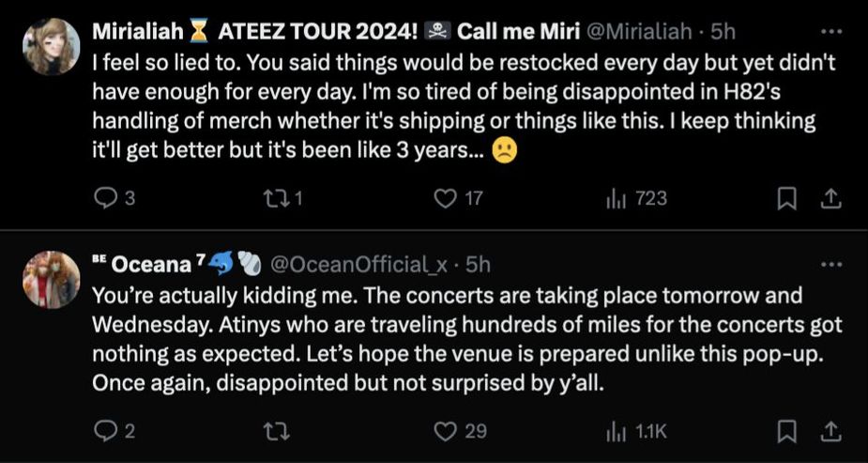Screen dimensions: 868x463
Task: Share Mirialiah's tweet
Action: [830, 197]
